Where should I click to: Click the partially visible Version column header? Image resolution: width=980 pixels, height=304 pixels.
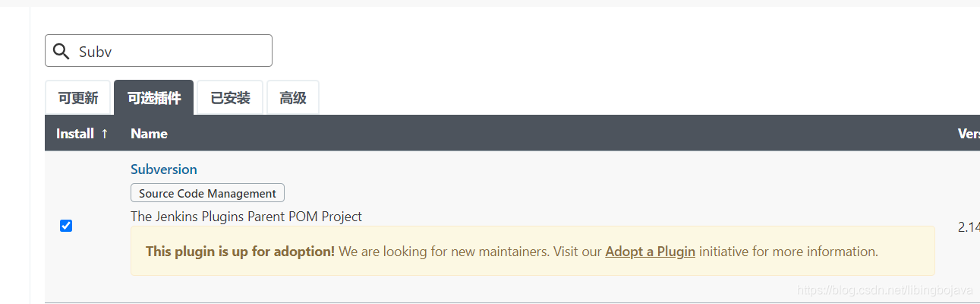969,134
